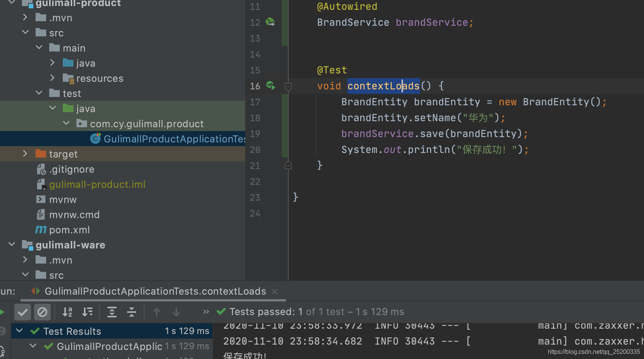This screenshot has width=644, height=359.
Task: Click the run gutter icon on line 16
Action: [x=270, y=86]
